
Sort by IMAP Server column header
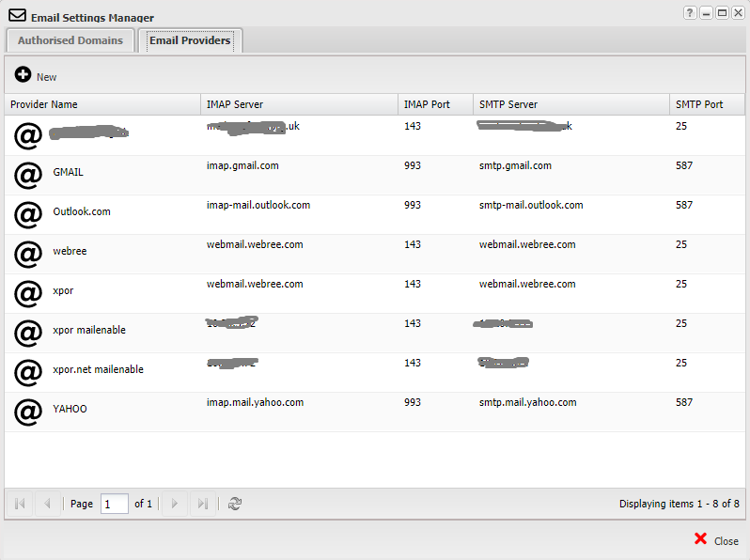(x=300, y=104)
